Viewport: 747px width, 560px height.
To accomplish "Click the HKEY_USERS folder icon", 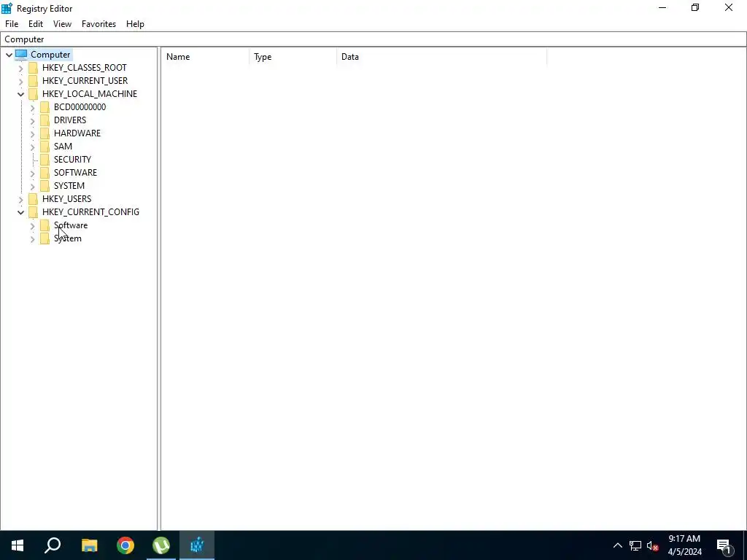I will tap(34, 199).
